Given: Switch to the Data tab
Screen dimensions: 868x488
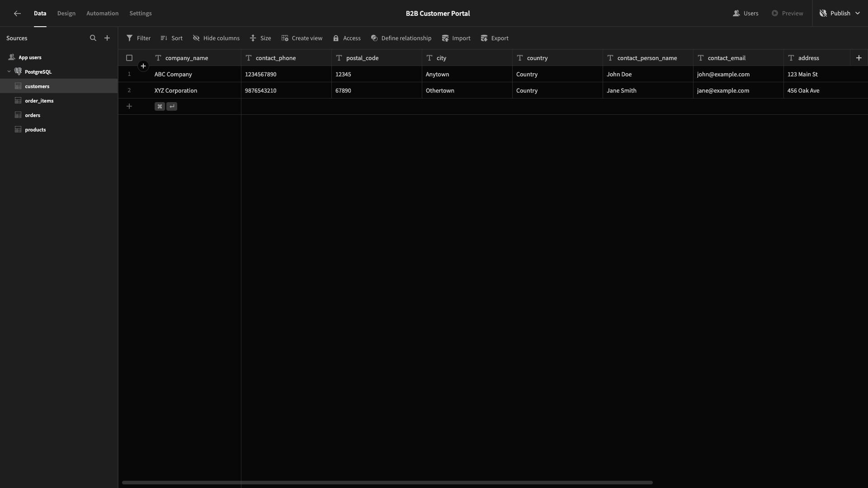Looking at the screenshot, I should 40,14.
